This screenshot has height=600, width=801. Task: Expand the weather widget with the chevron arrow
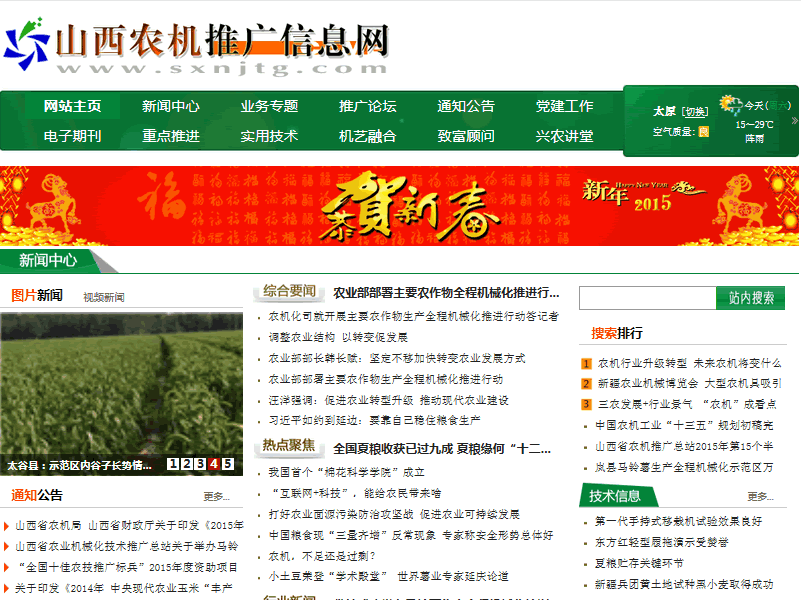click(795, 121)
